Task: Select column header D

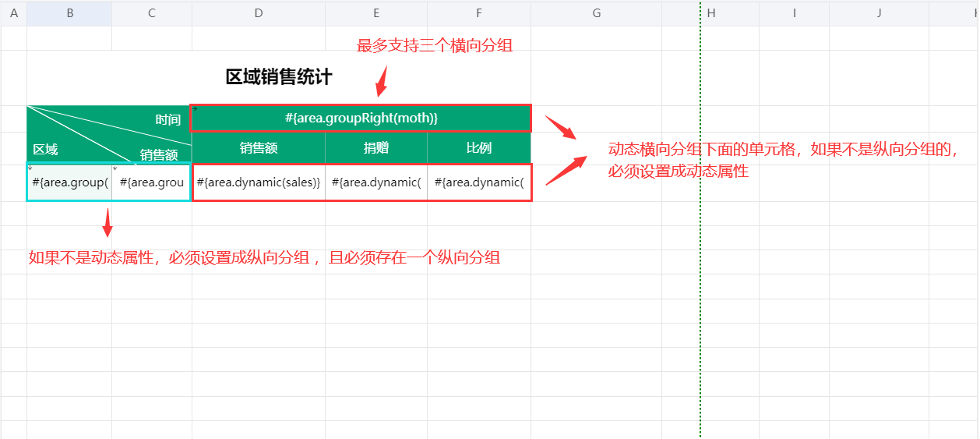Action: click(x=259, y=13)
